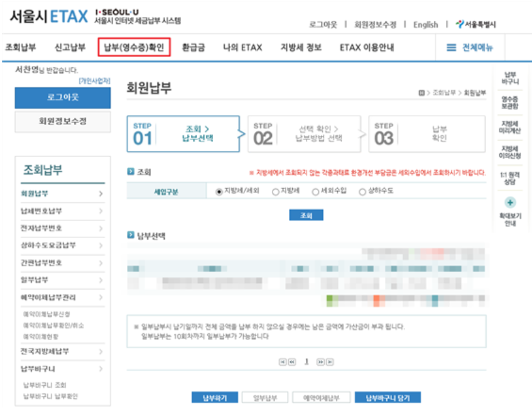This screenshot has height=416, width=532.
Task: Expand 전자납부번호 chevron in side menu
Action: [x=100, y=228]
